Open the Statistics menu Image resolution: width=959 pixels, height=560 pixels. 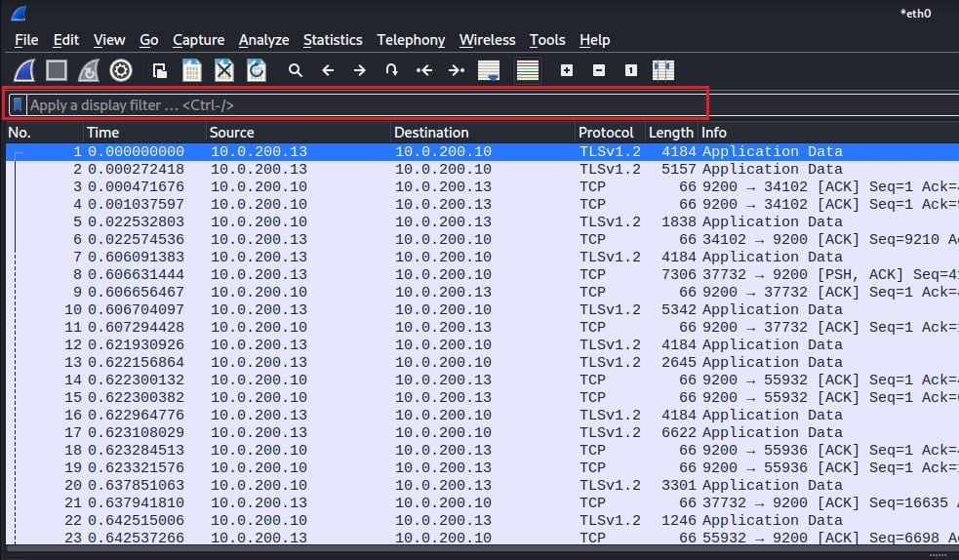pos(333,40)
